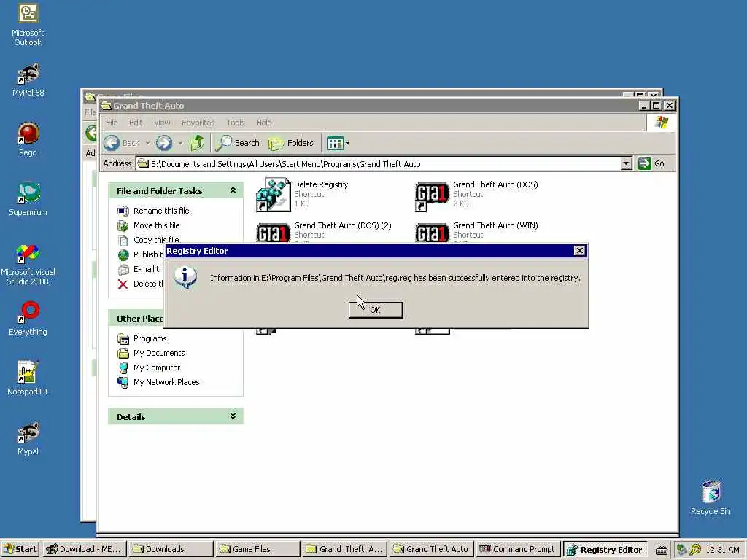
Task: Open the File menu
Action: [112, 122]
